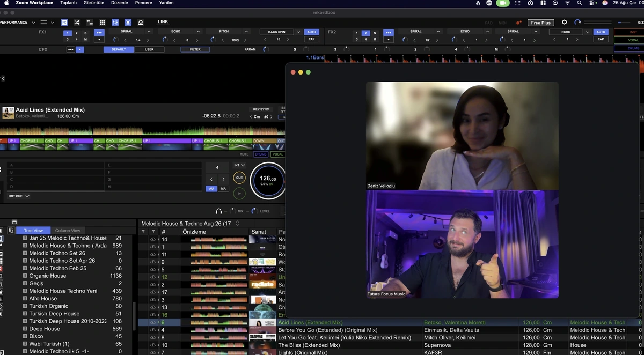Click the FX1 TAP button
The image size is (644, 355).
[311, 39]
